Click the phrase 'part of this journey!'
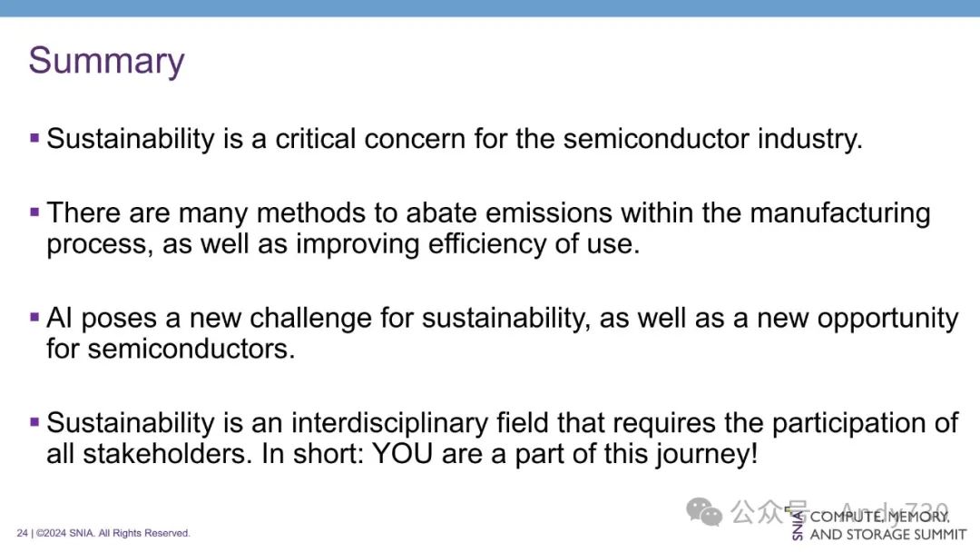 (636, 455)
